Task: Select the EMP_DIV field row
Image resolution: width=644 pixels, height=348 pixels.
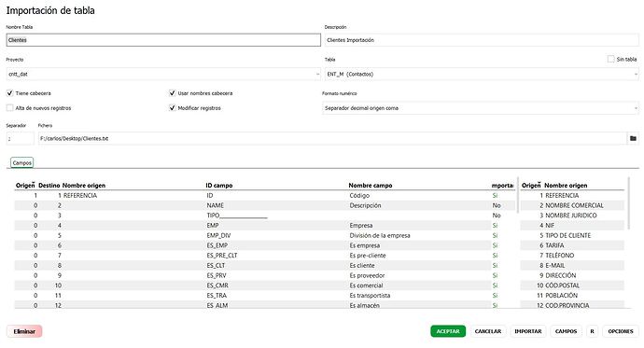Action: pyautogui.click(x=265, y=235)
